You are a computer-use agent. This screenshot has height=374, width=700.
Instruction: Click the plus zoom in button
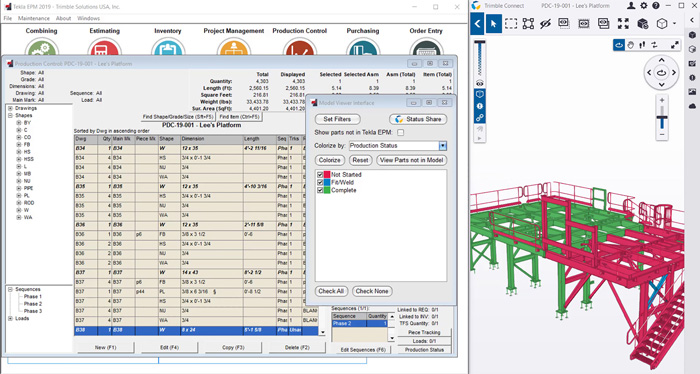point(662,100)
